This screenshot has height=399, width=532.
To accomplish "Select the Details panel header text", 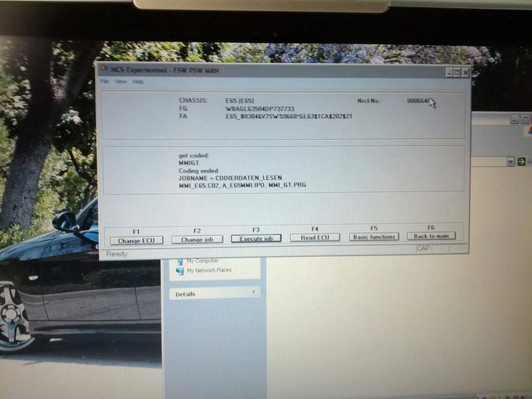I will pyautogui.click(x=185, y=294).
